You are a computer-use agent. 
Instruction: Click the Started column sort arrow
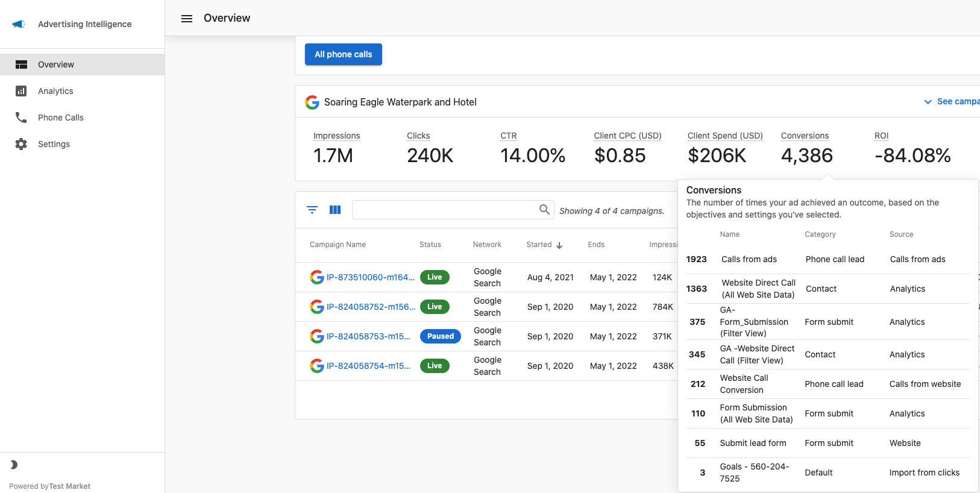pos(559,245)
